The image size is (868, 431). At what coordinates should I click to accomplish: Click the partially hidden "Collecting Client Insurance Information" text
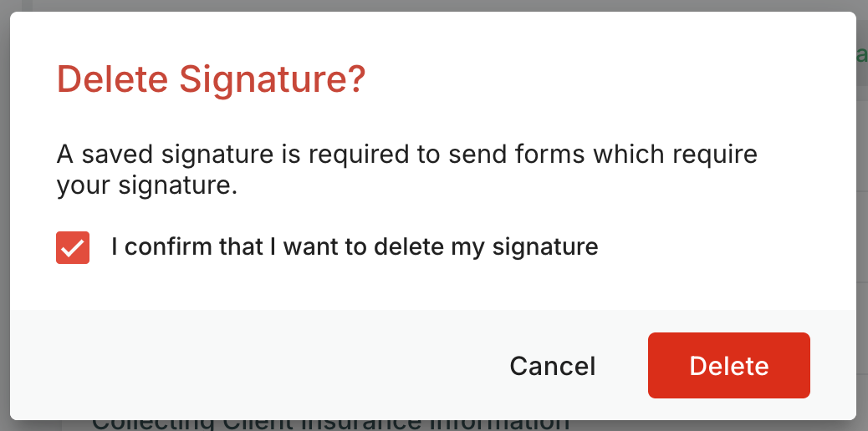330,424
